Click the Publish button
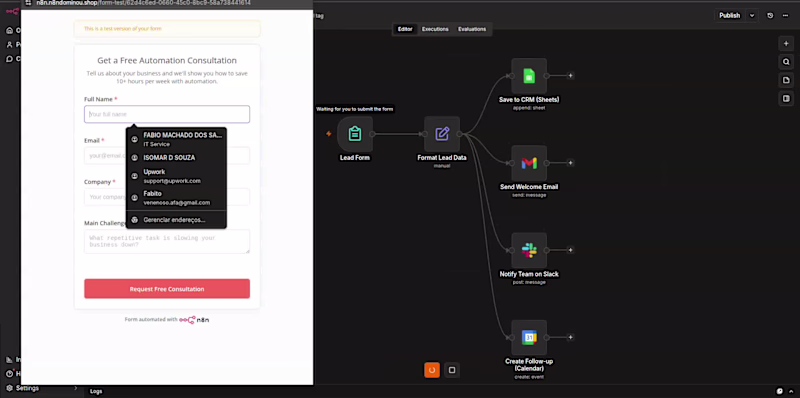 pos(730,15)
